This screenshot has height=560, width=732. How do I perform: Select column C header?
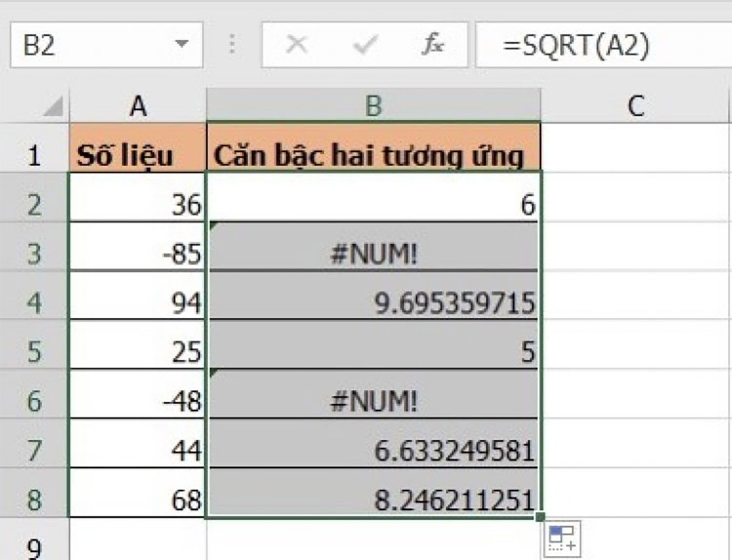point(636,105)
